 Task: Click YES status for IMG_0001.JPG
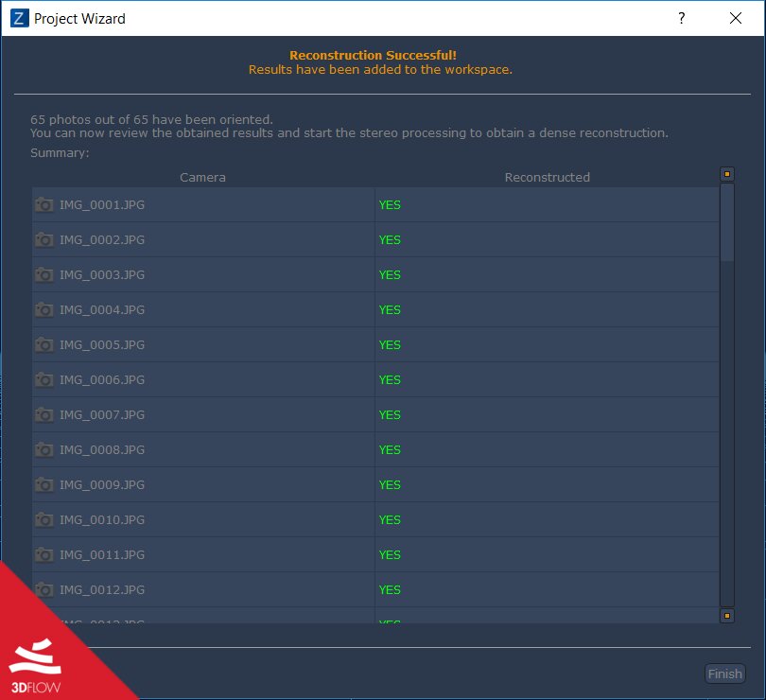[x=390, y=205]
